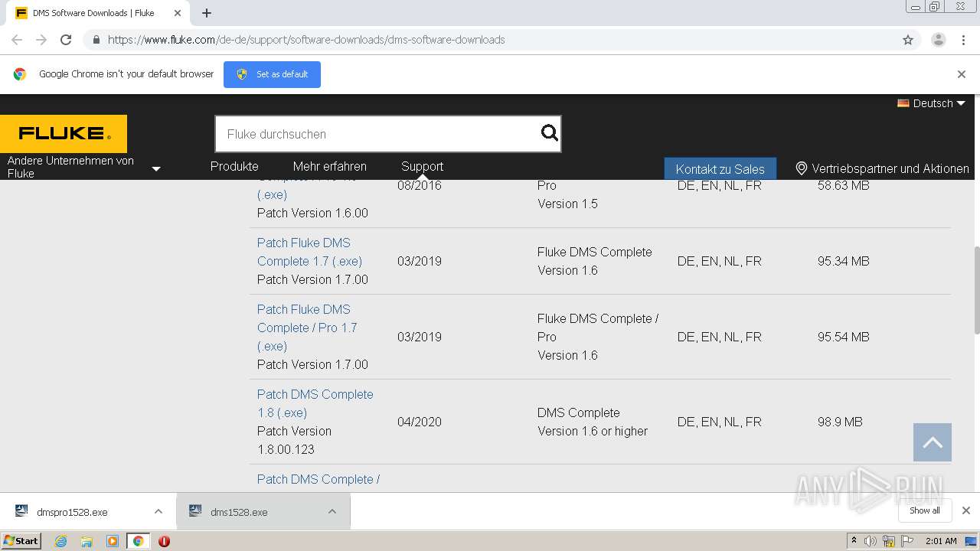Open the media player taskbar icon
The height and width of the screenshot is (551, 980).
(x=113, y=541)
